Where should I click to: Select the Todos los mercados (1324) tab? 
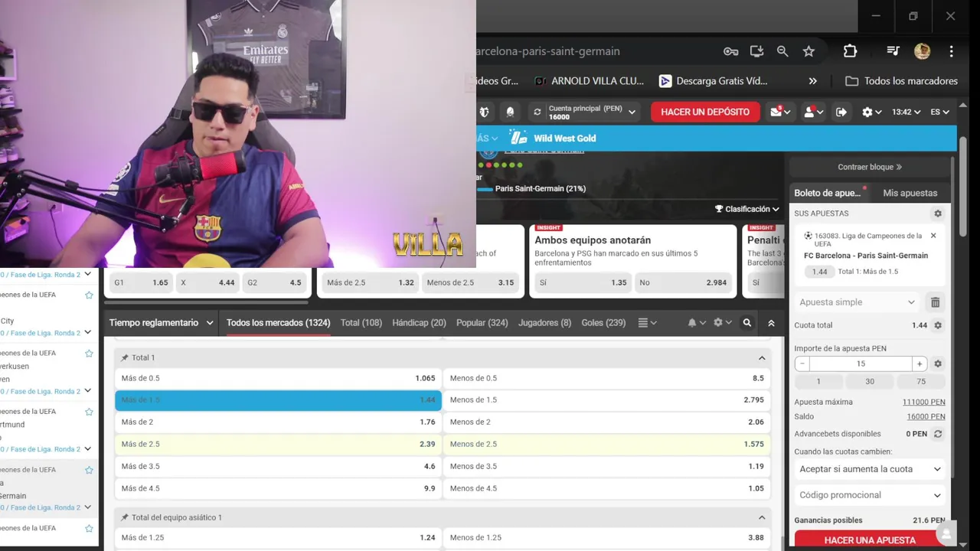pos(278,323)
